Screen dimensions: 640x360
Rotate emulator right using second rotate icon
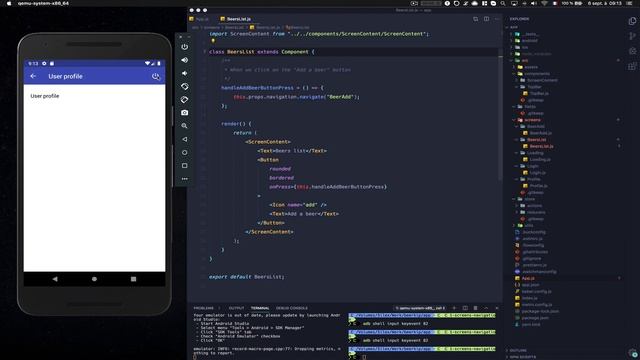tap(184, 100)
